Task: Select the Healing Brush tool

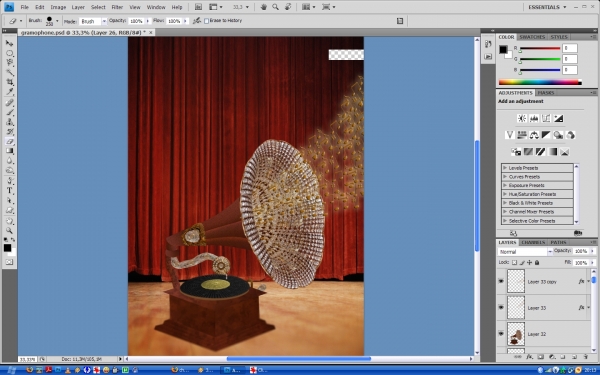Action: (x=9, y=103)
